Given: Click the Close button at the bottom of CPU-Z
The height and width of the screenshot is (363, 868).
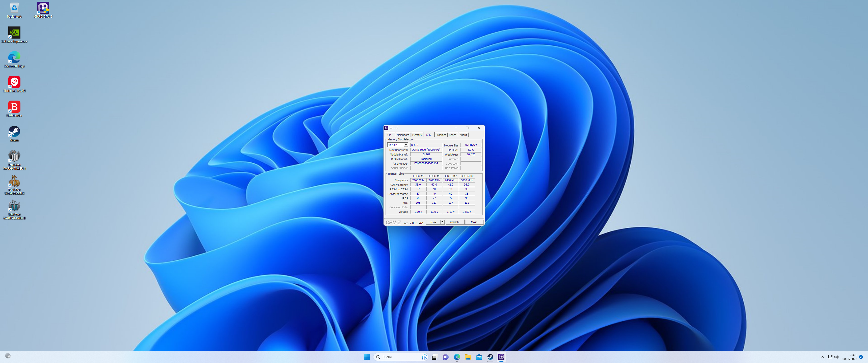Looking at the screenshot, I should click(474, 222).
